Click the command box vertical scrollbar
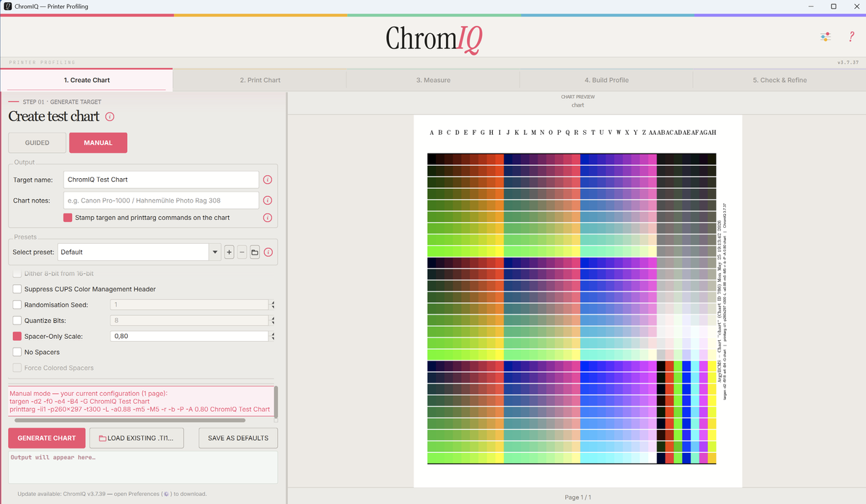 tap(276, 401)
